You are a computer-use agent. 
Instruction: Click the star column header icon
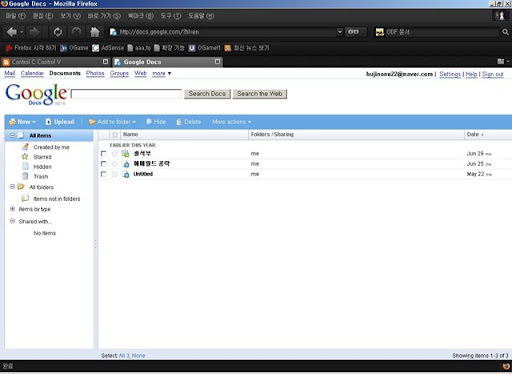coord(115,135)
